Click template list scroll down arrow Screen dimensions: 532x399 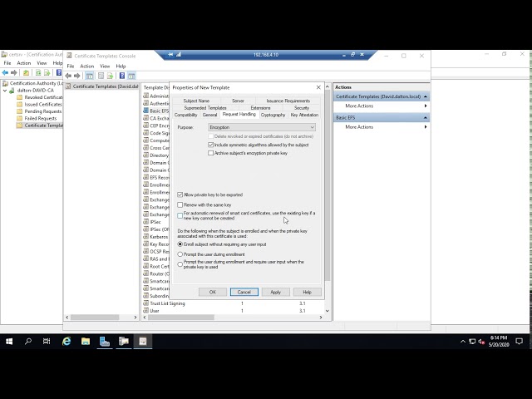click(327, 311)
